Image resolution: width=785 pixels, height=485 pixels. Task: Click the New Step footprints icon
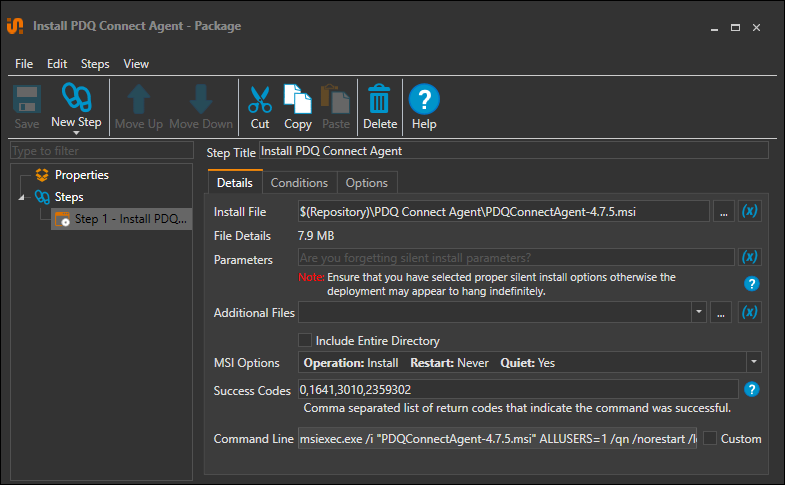coord(76,98)
